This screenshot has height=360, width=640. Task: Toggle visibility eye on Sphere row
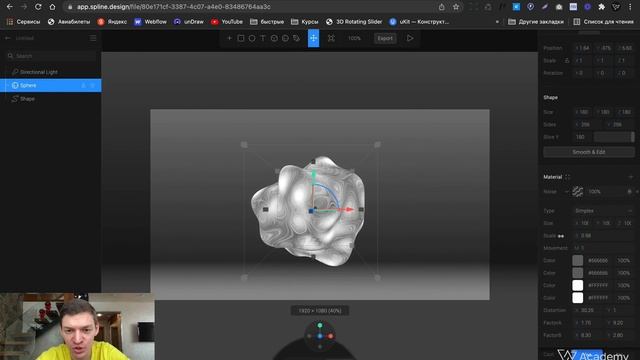(x=93, y=85)
